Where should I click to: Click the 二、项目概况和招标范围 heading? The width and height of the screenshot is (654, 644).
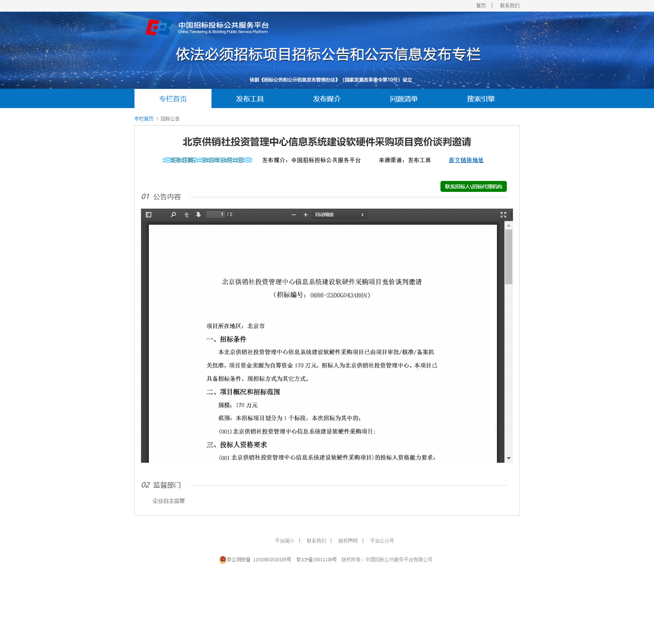tap(243, 392)
